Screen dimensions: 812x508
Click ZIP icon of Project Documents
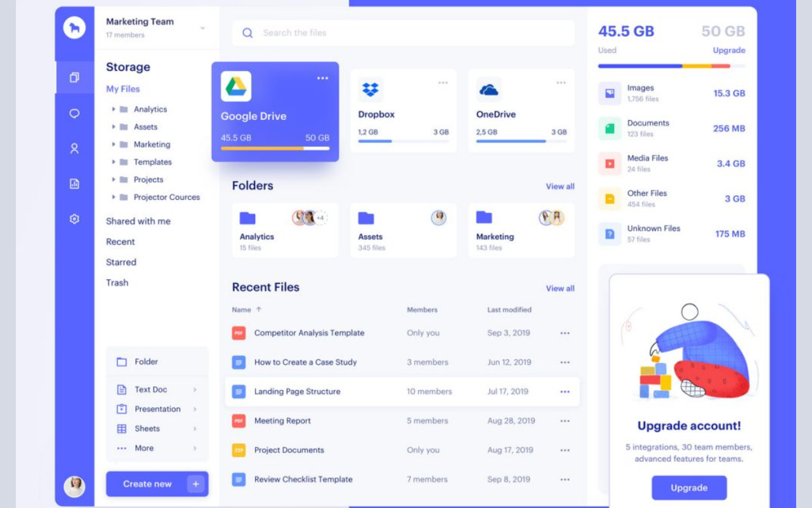[x=239, y=450]
